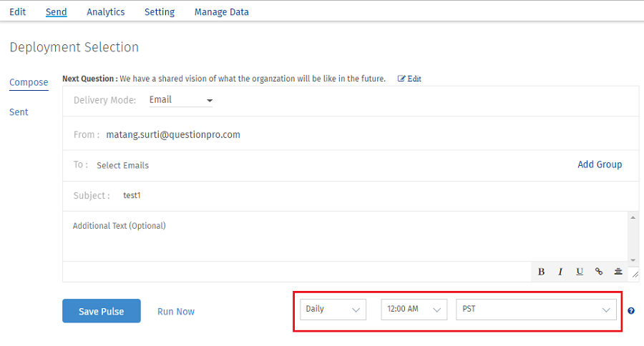The image size is (644, 346).
Task: Click the editor resize handle
Action: tap(635, 272)
